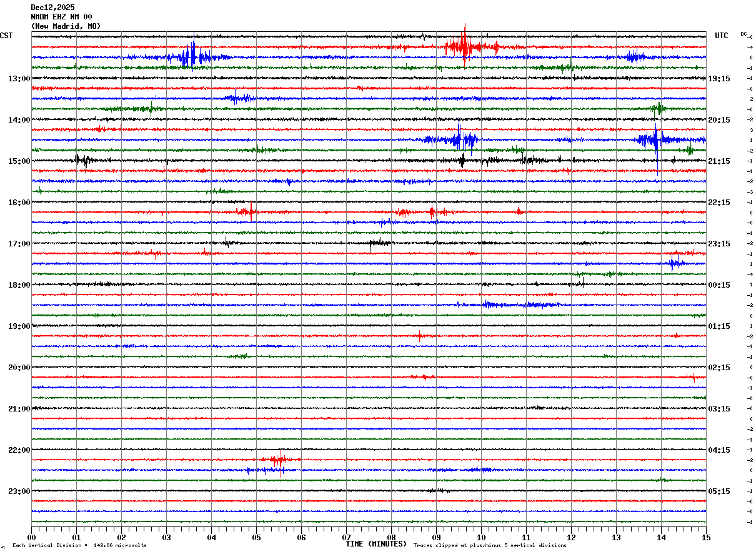Pick the 23:00 CST time label
756x554 pixels.
pos(19,491)
